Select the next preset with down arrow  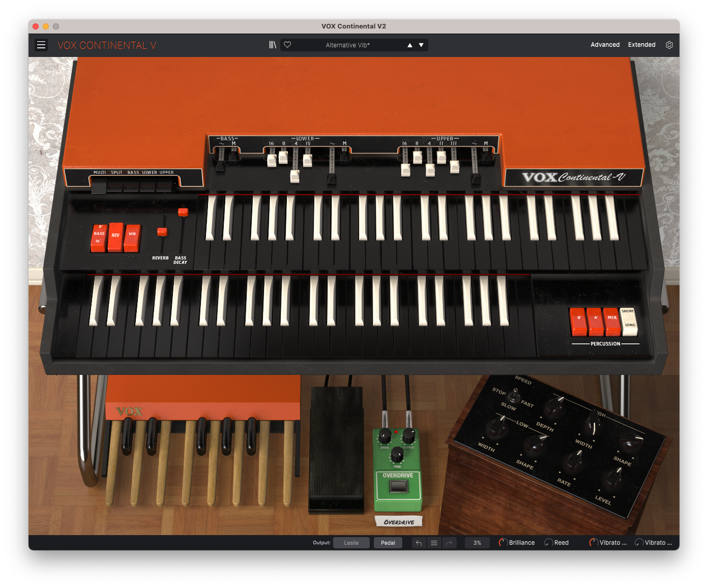[421, 45]
